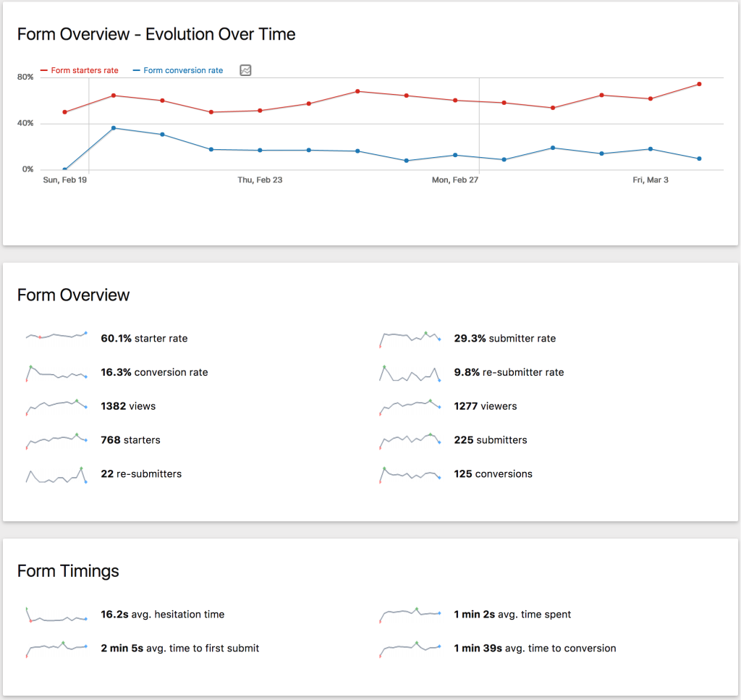Click the submitters sparkline graph

click(x=410, y=440)
